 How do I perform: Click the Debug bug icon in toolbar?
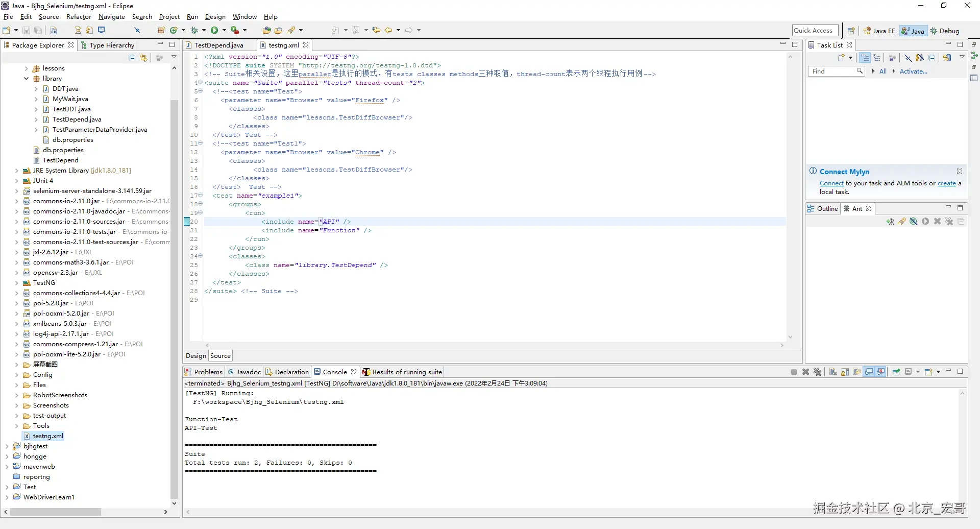click(194, 30)
